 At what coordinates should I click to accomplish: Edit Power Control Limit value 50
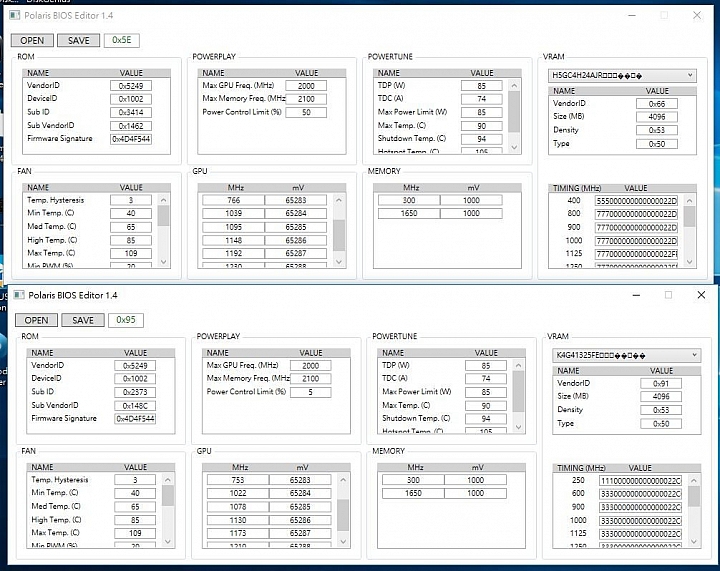[x=306, y=112]
